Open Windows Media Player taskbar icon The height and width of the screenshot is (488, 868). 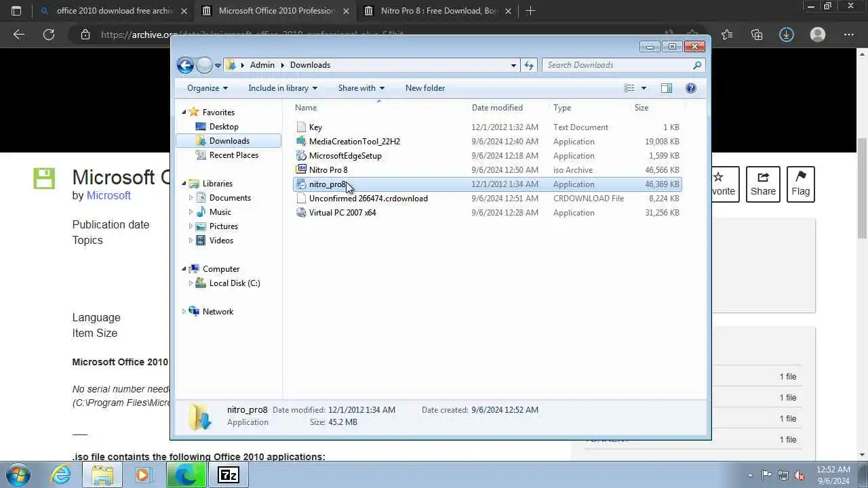click(x=143, y=475)
